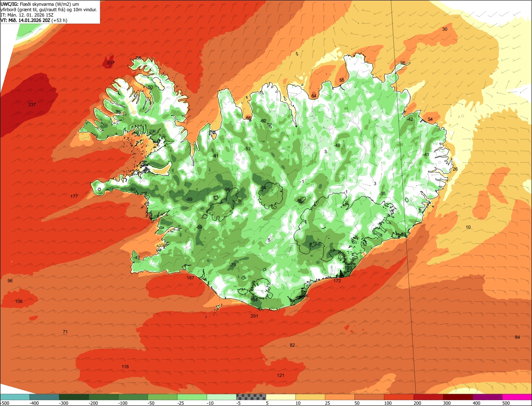
Task: Click the map value 106
Action: [x=19, y=301]
